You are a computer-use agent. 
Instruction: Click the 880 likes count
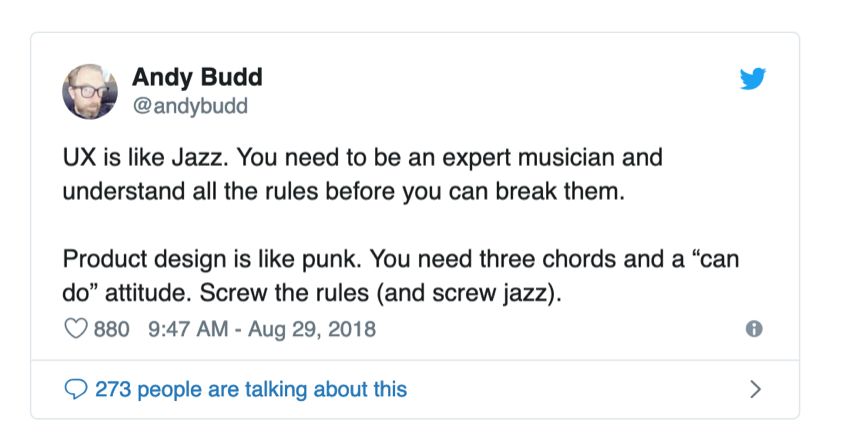(111, 328)
